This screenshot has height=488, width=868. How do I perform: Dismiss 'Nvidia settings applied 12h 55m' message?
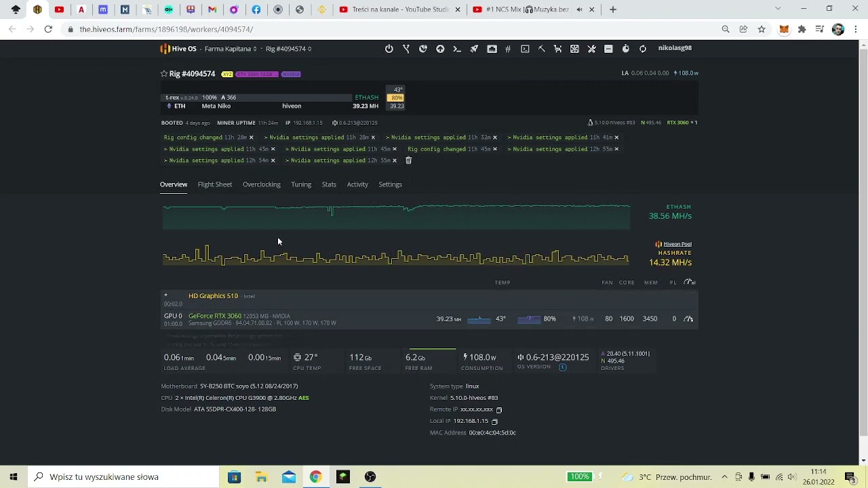394,161
